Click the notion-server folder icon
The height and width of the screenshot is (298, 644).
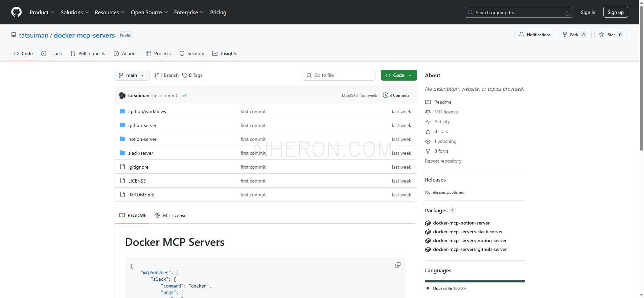[122, 139]
